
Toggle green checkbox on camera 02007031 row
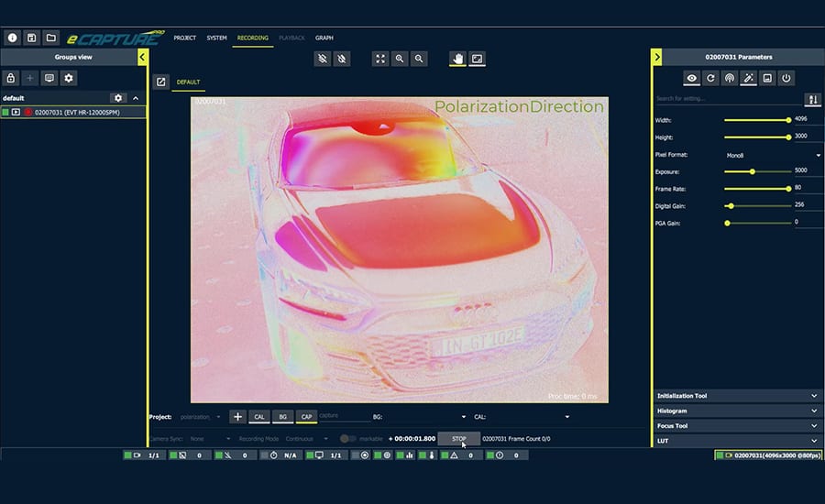[x=5, y=112]
